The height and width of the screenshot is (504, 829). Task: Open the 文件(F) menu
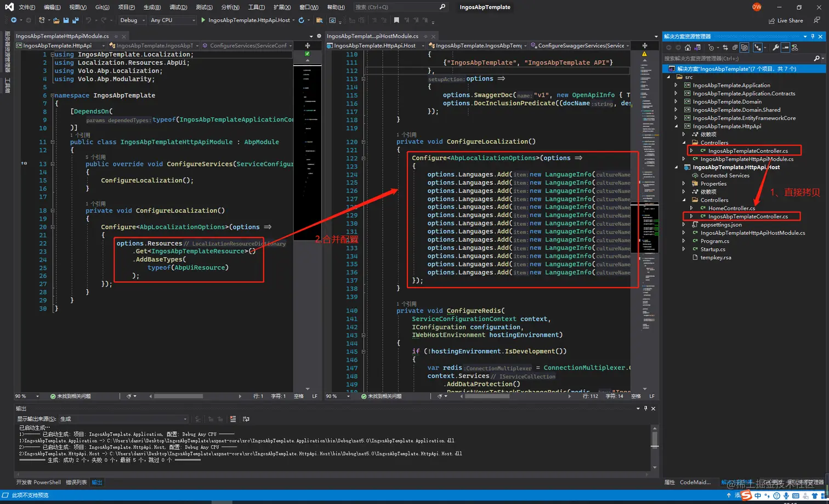click(x=27, y=7)
